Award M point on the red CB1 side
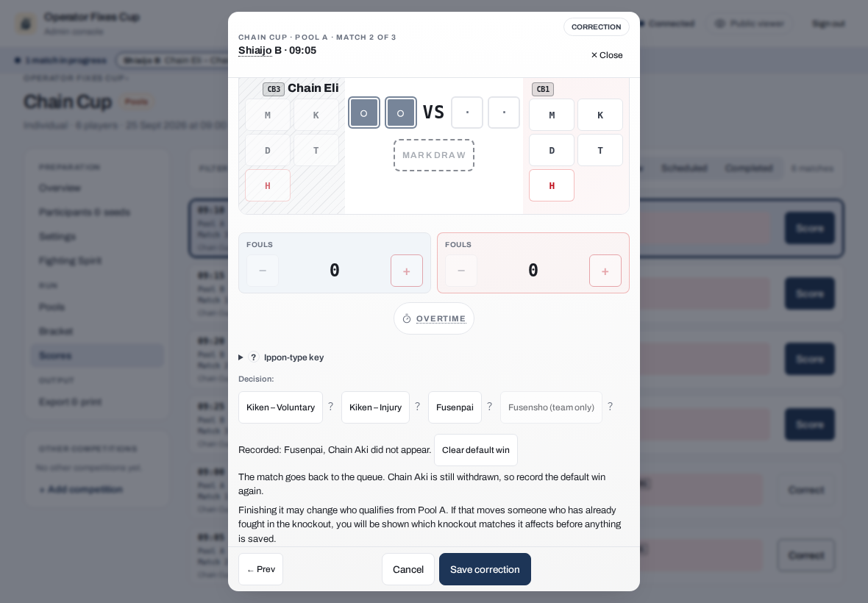This screenshot has height=603, width=868. [x=552, y=115]
